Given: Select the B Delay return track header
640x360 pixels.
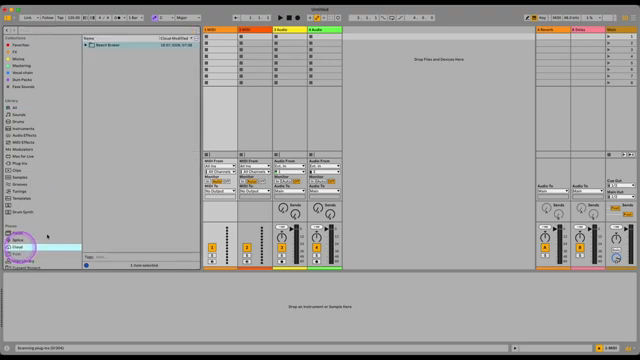Looking at the screenshot, I should 588,30.
